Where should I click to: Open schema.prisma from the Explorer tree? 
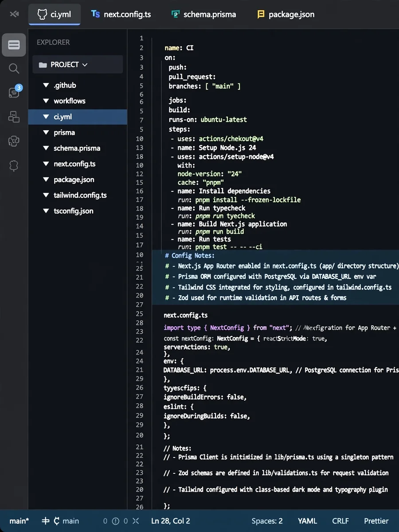point(78,148)
